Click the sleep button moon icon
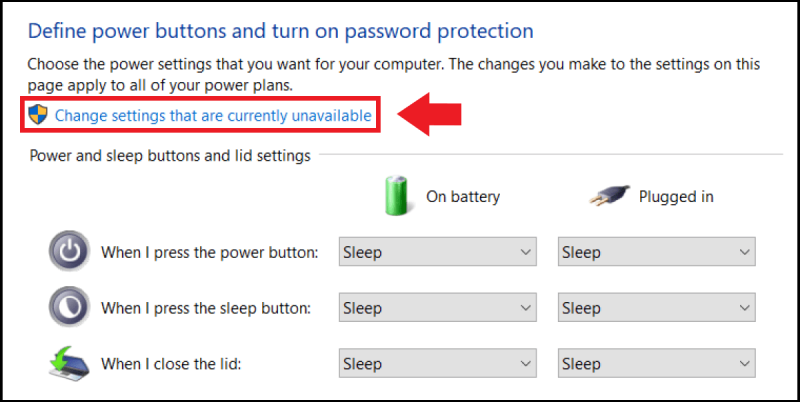The height and width of the screenshot is (402, 800). (x=68, y=308)
